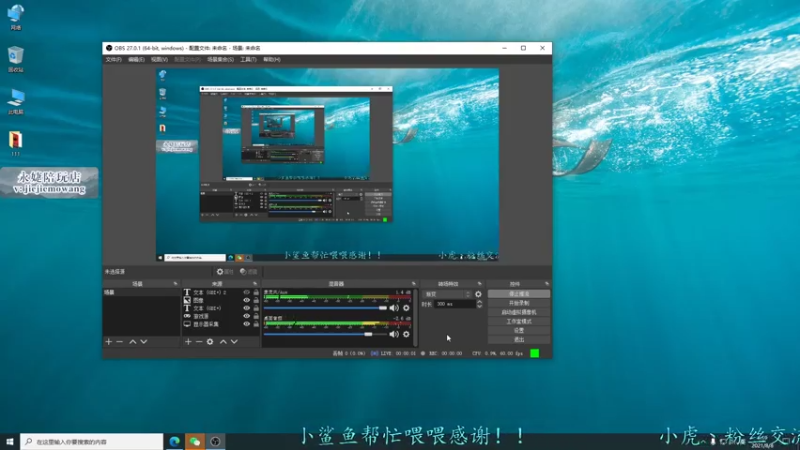
Task: Select the 111 archive desktop icon
Action: click(x=16, y=143)
